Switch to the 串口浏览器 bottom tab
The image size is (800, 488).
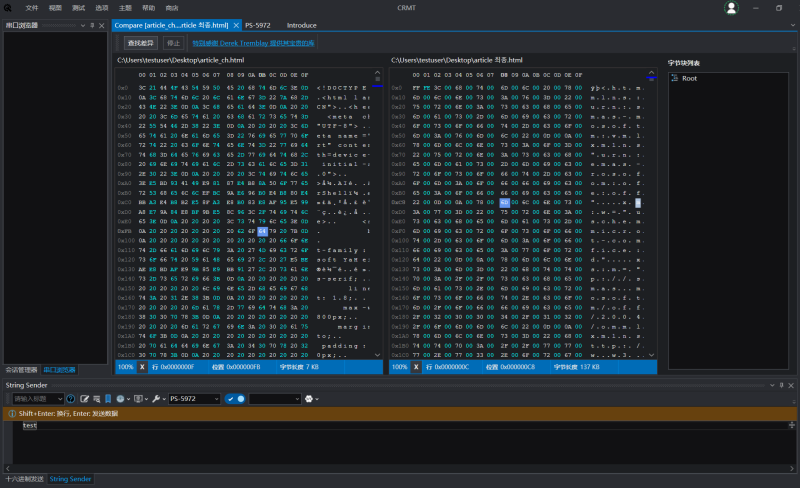click(59, 370)
